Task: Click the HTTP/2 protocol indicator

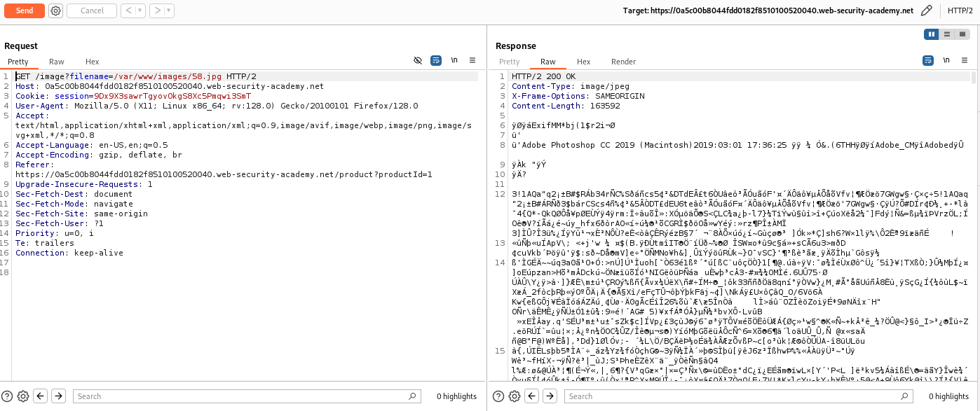Action: pyautogui.click(x=960, y=11)
